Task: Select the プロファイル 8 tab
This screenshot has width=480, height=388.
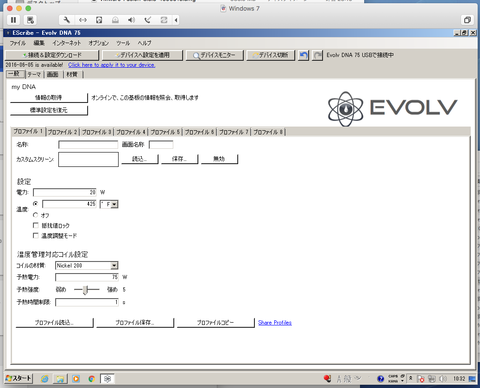Action: pyautogui.click(x=268, y=132)
